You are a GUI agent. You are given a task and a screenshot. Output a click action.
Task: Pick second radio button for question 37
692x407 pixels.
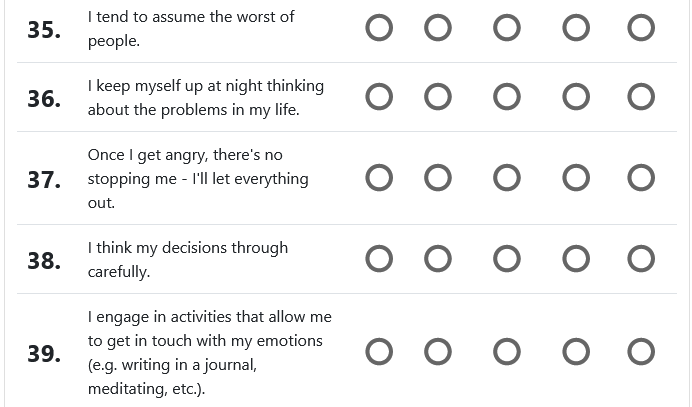[x=438, y=178]
